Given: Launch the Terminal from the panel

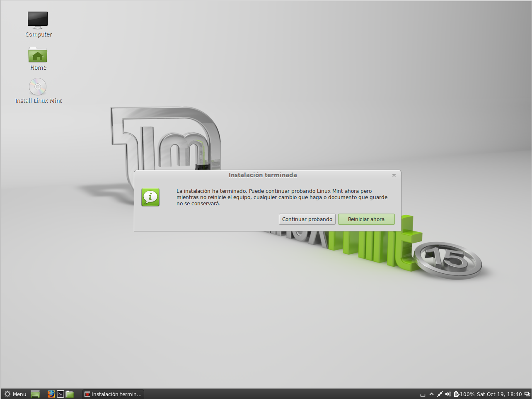Looking at the screenshot, I should [60, 394].
